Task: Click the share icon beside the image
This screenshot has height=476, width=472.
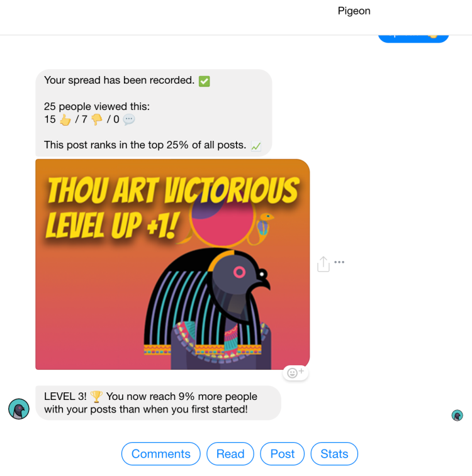Action: pos(323,264)
